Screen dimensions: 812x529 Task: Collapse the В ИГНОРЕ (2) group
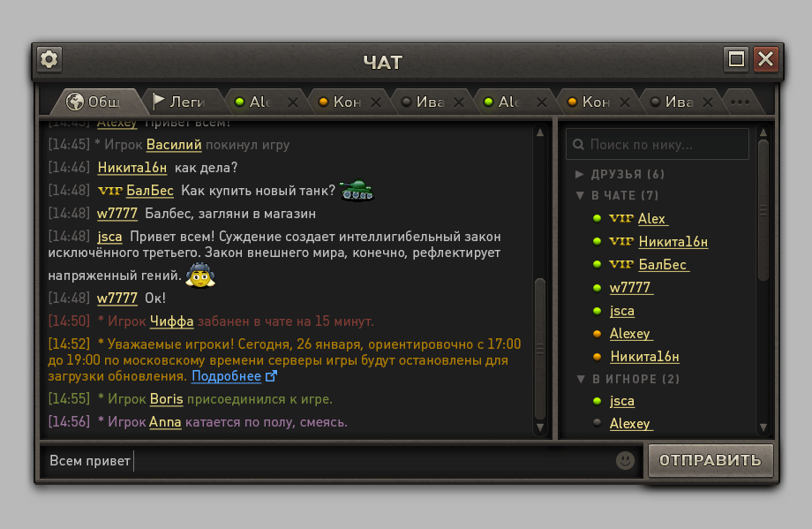(x=581, y=379)
